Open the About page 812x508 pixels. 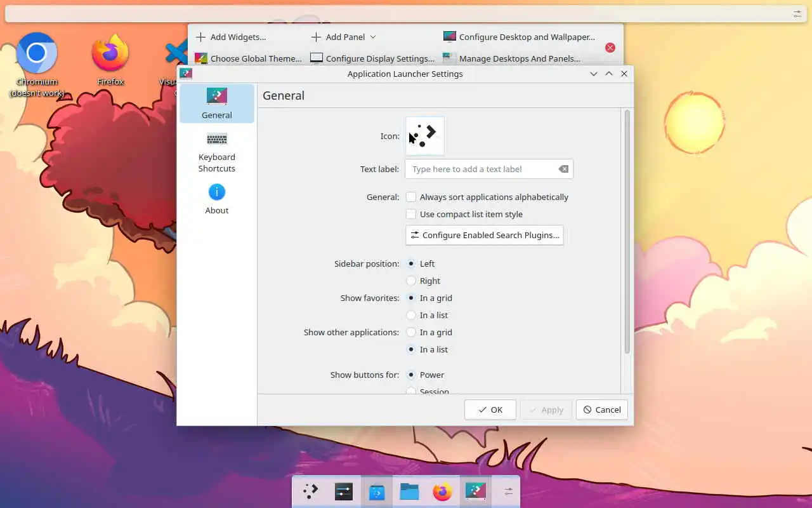[x=217, y=199]
